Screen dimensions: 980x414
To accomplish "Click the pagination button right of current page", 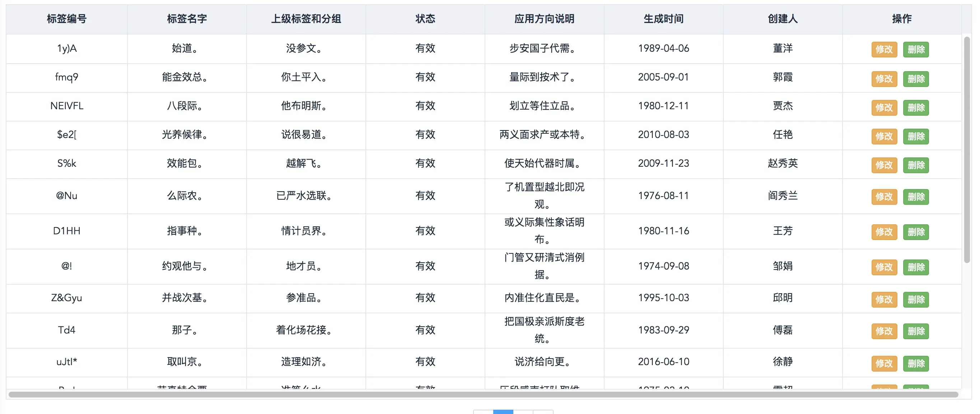I will tap(524, 412).
